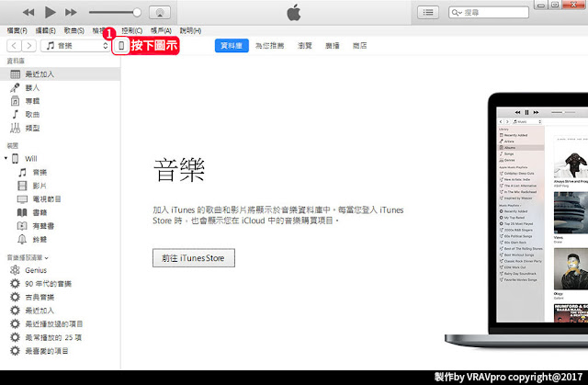Screen dimensions: 588x385
Task: Go back with the left chevron button
Action: (14, 46)
